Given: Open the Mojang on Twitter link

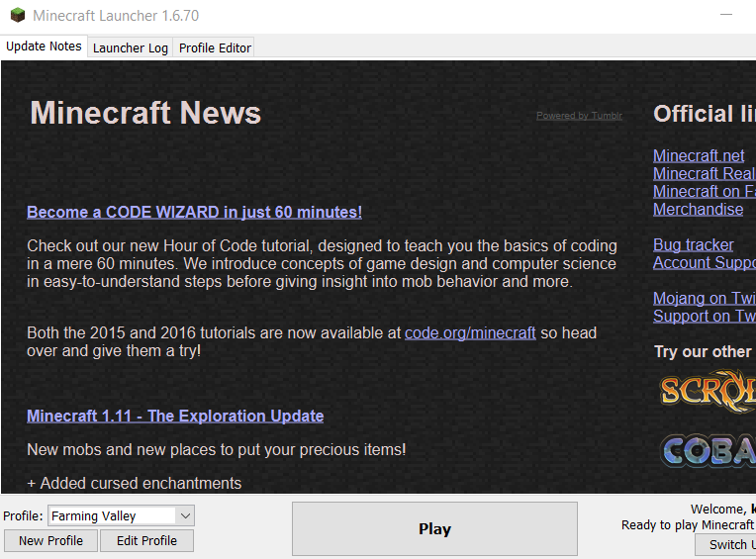Looking at the screenshot, I should click(x=705, y=298).
